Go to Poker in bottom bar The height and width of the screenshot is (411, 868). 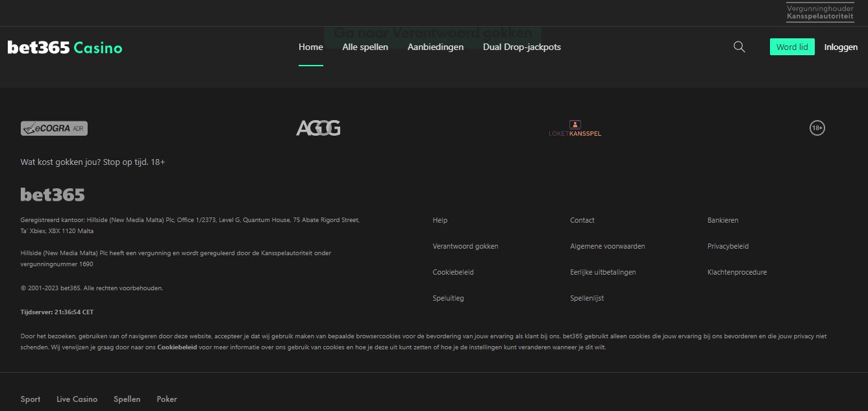(x=167, y=399)
